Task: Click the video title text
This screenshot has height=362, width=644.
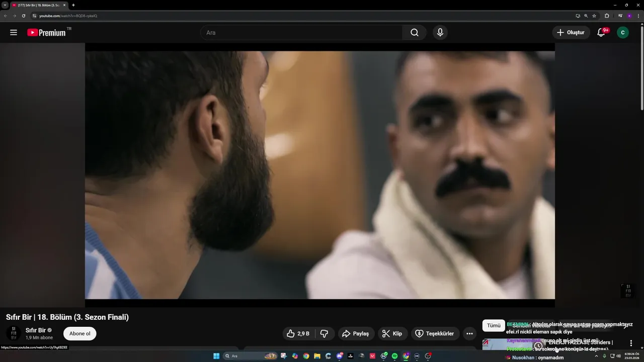Action: (67, 317)
